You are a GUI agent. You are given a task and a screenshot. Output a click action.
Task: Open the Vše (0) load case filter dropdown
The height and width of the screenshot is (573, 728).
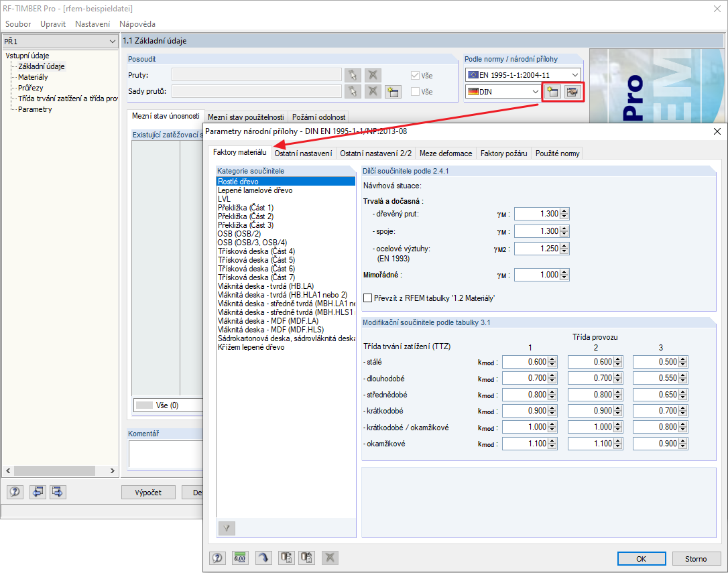168,405
